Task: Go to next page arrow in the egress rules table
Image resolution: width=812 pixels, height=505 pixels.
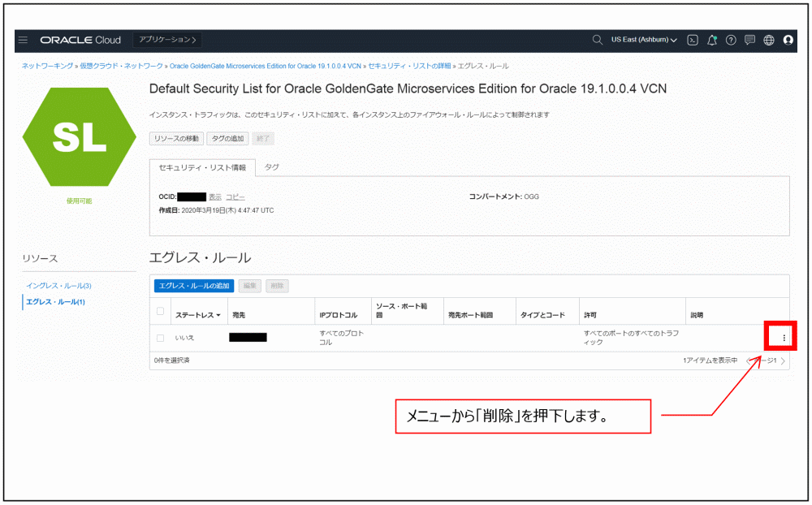Action: [783, 361]
